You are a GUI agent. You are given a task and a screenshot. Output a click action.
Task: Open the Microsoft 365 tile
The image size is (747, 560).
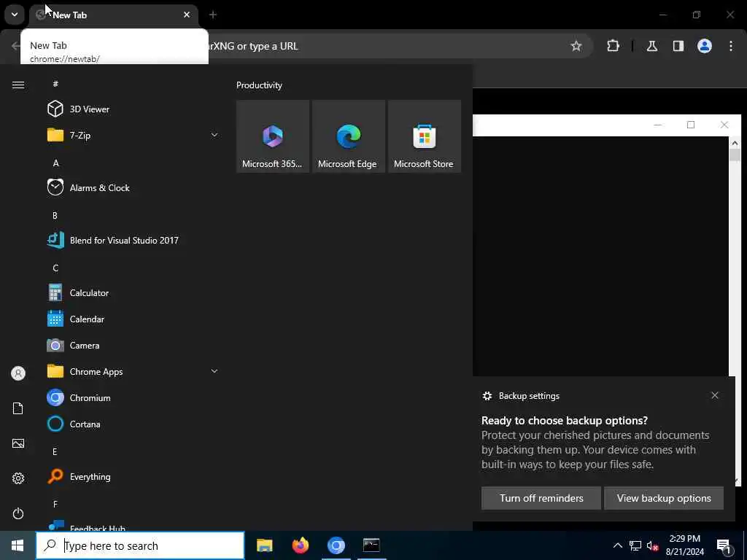click(x=273, y=136)
